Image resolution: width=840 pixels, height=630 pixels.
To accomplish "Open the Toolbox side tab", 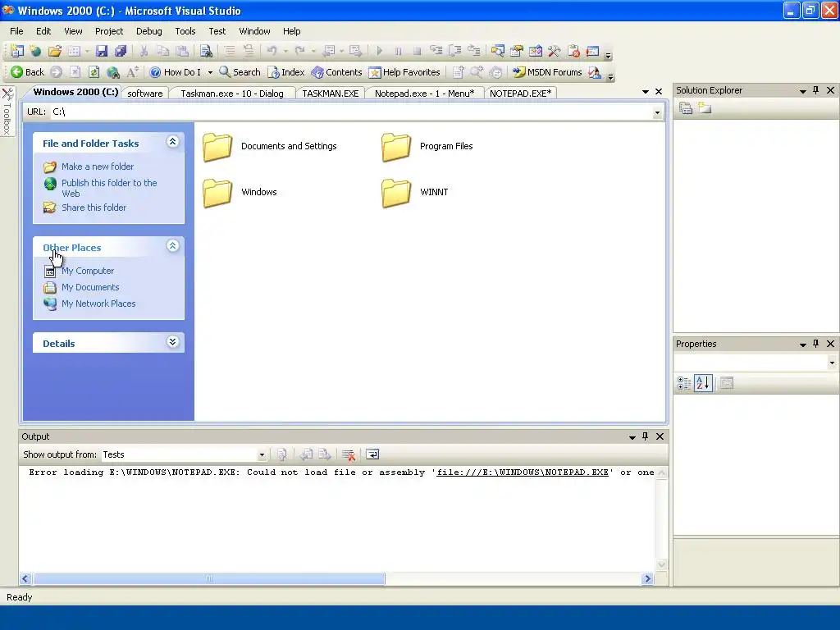I will [x=7, y=112].
